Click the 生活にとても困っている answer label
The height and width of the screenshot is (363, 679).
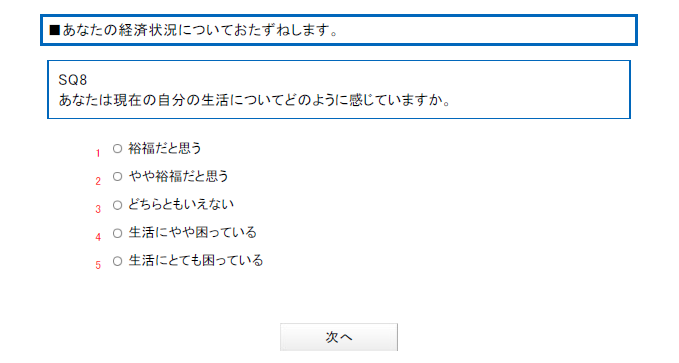click(x=196, y=260)
